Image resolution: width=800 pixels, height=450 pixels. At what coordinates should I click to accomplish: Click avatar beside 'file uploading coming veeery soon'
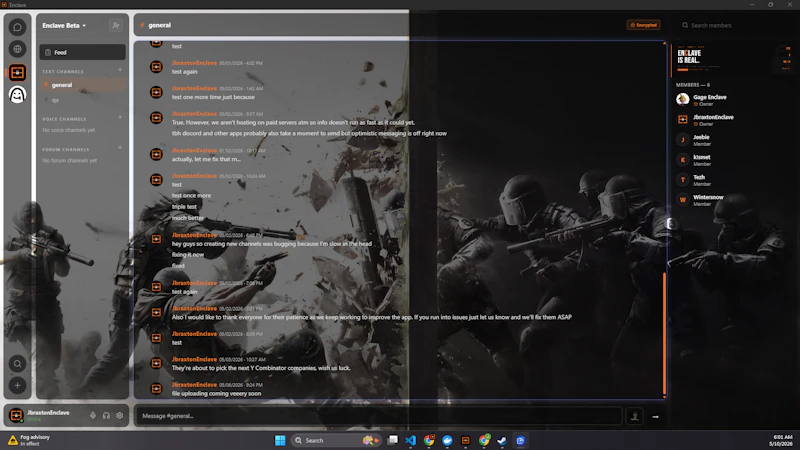point(156,388)
